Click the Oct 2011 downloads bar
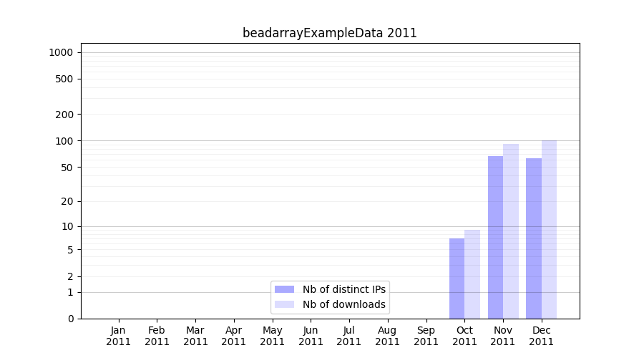The width and height of the screenshot is (644, 358). 472,274
